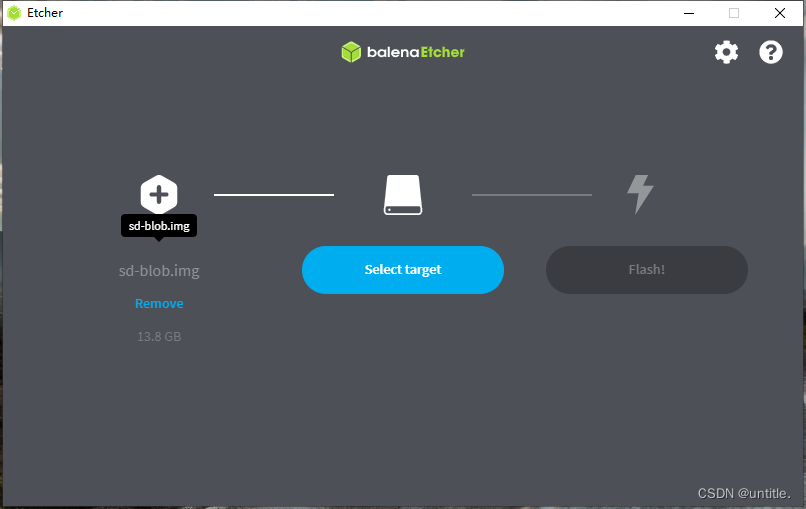The width and height of the screenshot is (806, 509).
Task: Click the disabled Flash! button
Action: (647, 270)
